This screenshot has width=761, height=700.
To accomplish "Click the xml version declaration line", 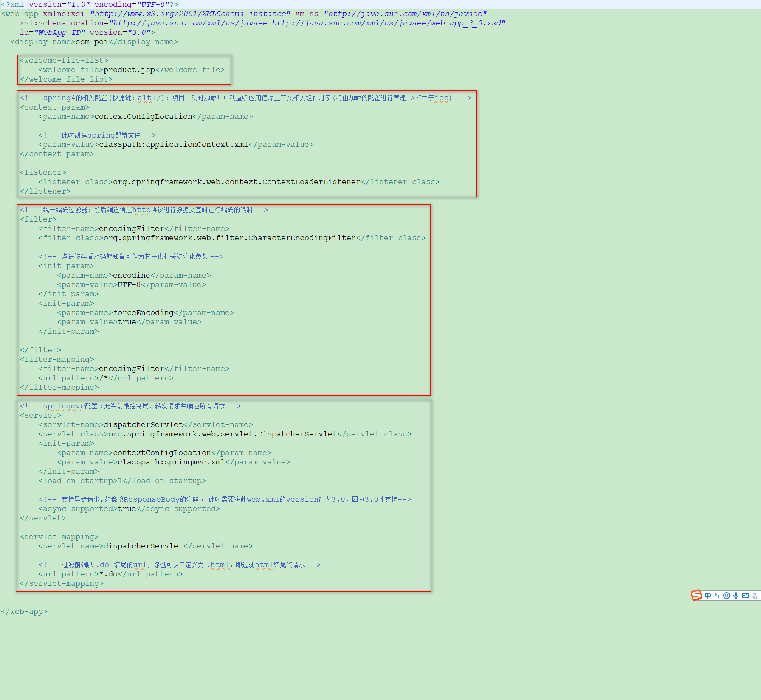I will tap(90, 5).
